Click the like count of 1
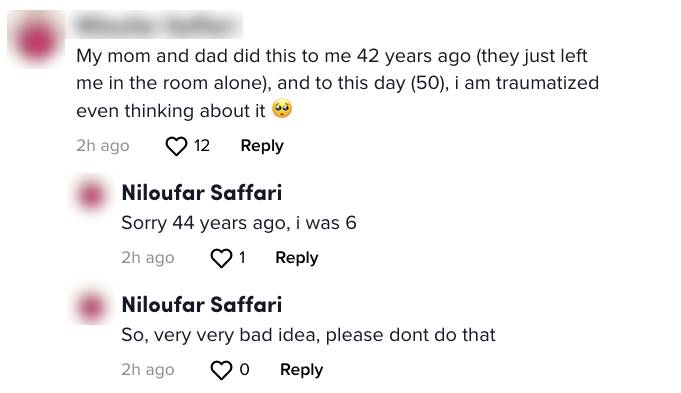The height and width of the screenshot is (393, 681). click(242, 258)
